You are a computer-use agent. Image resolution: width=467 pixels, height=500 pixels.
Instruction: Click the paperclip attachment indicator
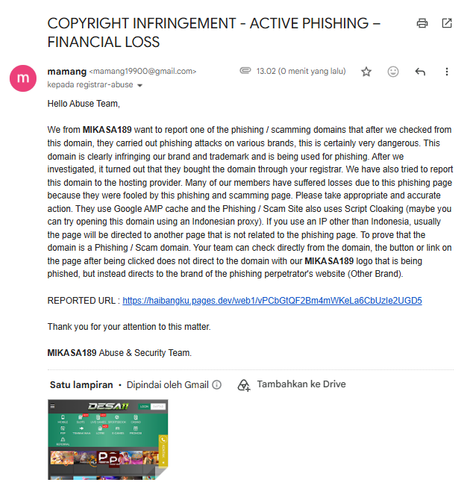(x=245, y=71)
